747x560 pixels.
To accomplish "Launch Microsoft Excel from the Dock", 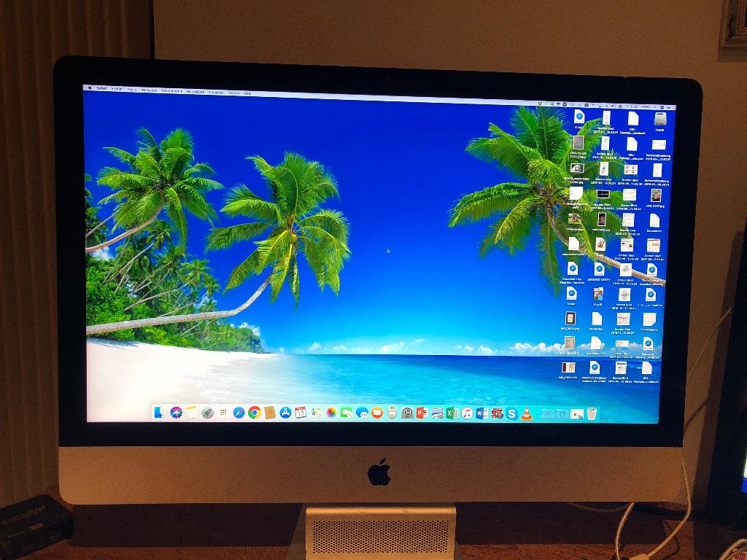I will (451, 414).
